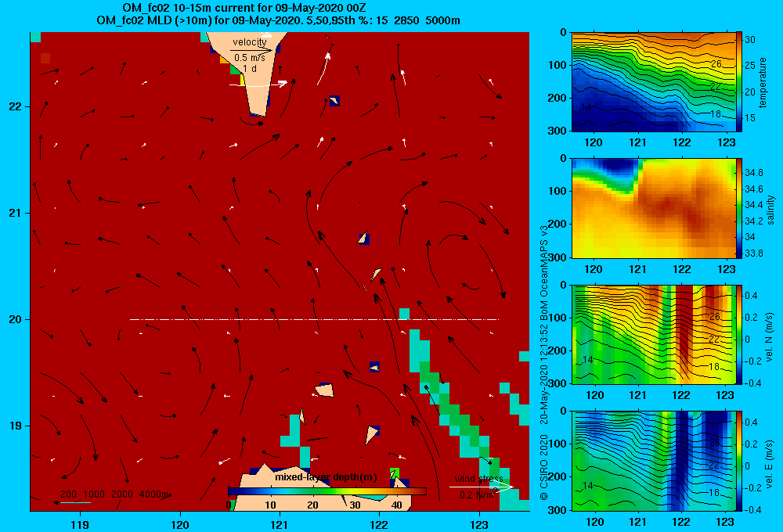Click the "34.4" tick on the salinity colorbar
The width and height of the screenshot is (783, 532).
pyautogui.click(x=754, y=205)
